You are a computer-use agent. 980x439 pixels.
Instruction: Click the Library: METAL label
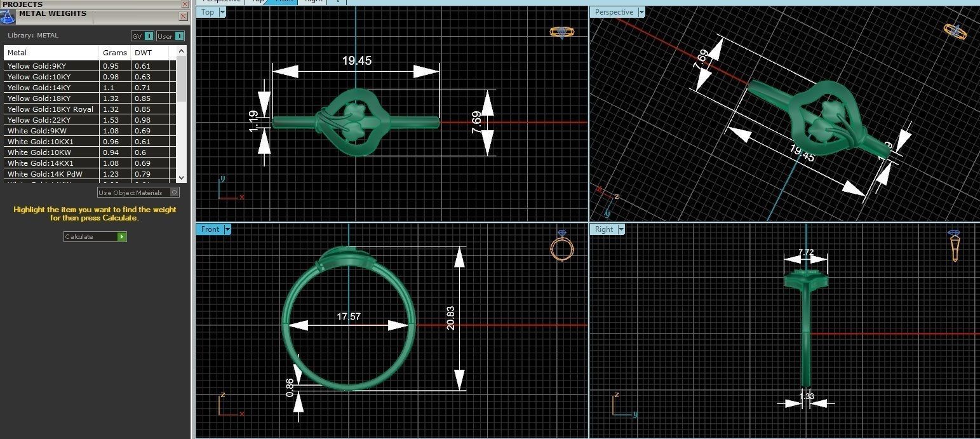33,35
